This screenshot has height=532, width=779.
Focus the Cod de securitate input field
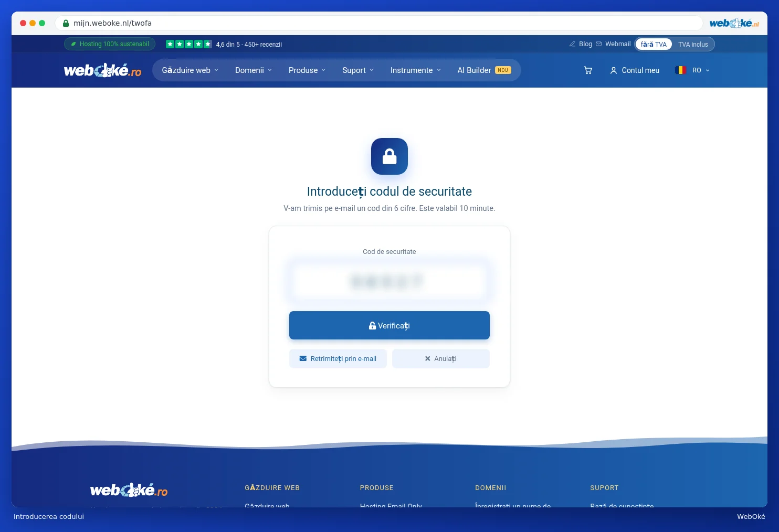[389, 282]
